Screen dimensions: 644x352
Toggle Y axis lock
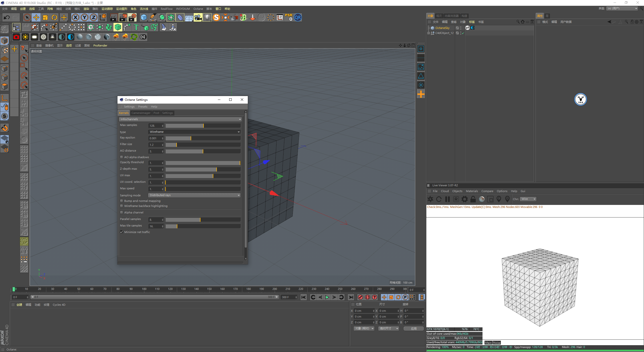pyautogui.click(x=85, y=17)
